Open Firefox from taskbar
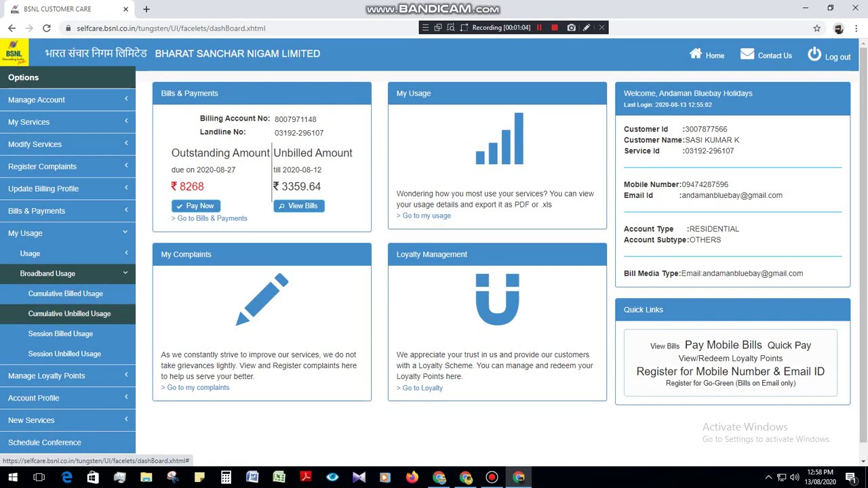 [412, 477]
